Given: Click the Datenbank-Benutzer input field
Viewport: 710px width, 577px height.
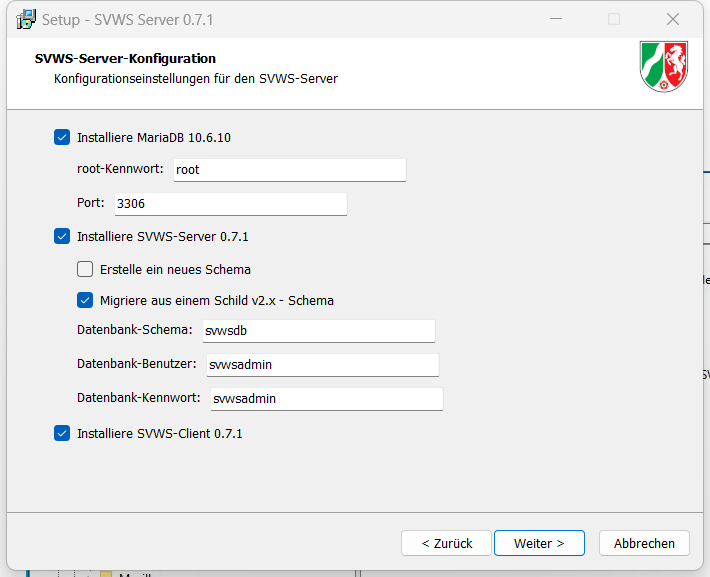Looking at the screenshot, I should (323, 365).
